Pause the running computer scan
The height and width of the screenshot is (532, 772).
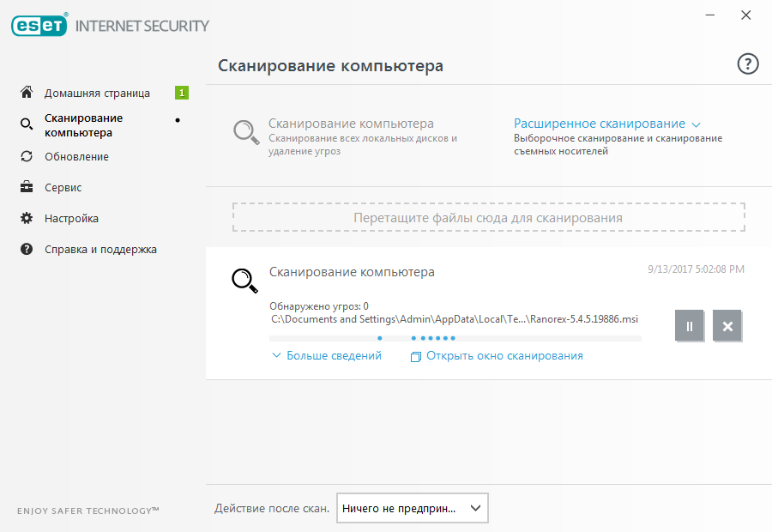coord(690,326)
